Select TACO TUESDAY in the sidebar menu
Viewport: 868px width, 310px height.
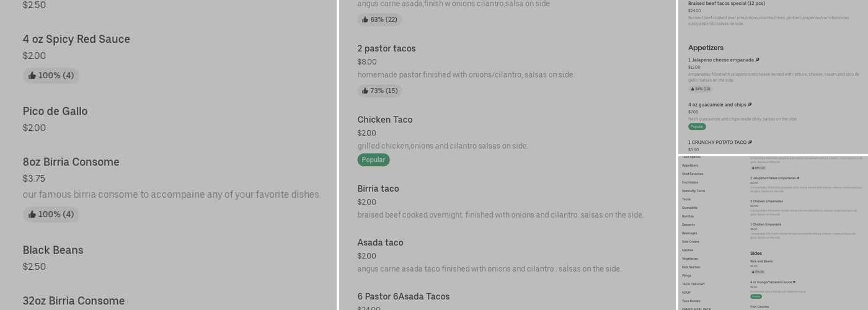pos(693,284)
